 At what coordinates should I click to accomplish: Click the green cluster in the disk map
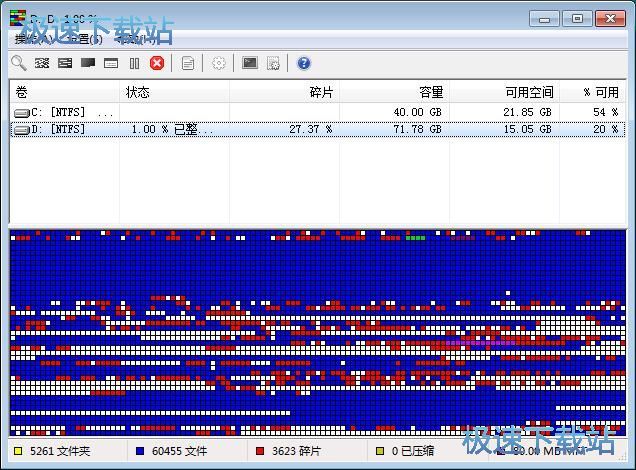pyautogui.click(x=415, y=238)
